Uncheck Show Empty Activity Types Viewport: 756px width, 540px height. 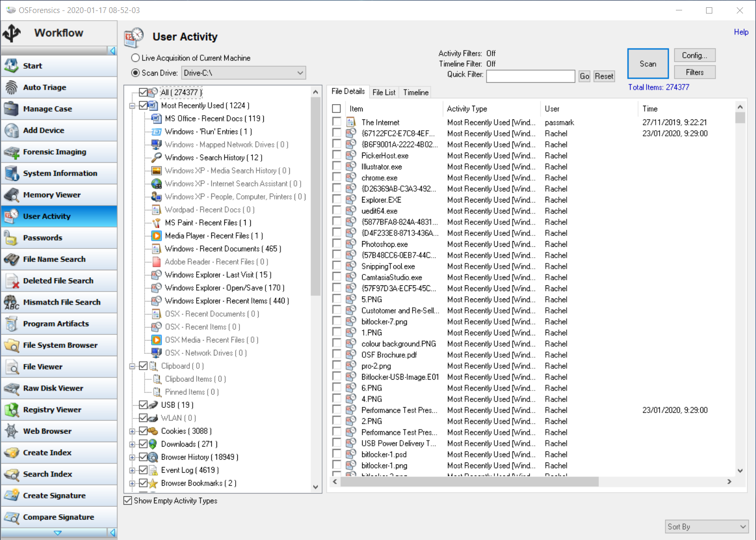point(128,501)
